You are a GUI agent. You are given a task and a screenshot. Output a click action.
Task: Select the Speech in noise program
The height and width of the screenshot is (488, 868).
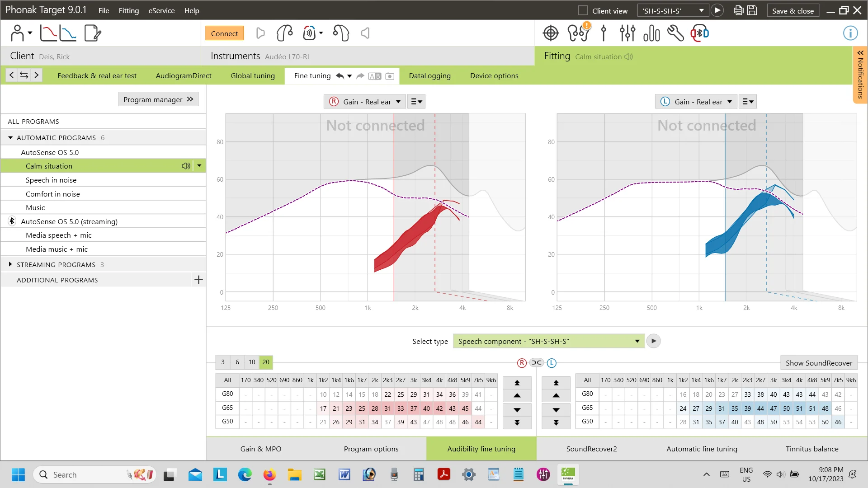pos(104,180)
